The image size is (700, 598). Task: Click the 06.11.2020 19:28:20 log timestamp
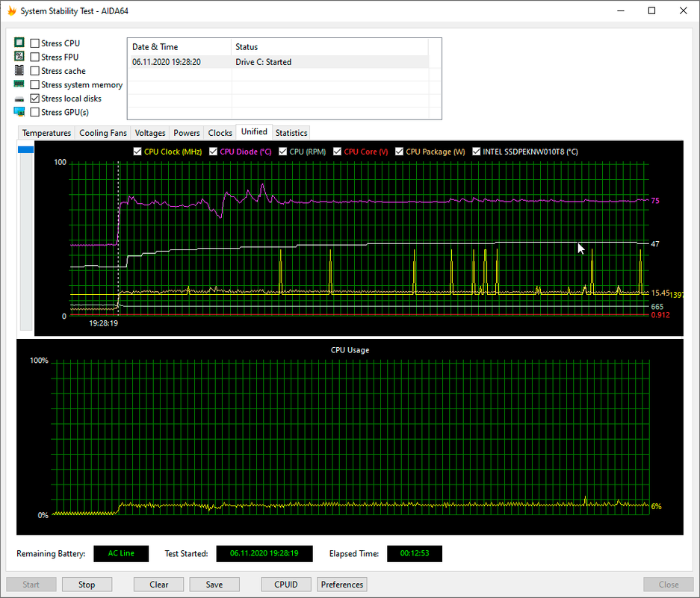pyautogui.click(x=166, y=62)
